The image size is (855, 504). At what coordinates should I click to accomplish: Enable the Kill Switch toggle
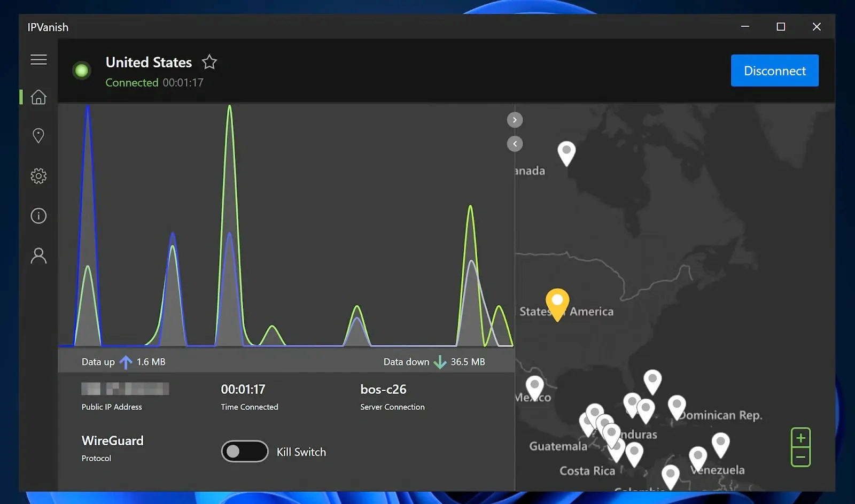click(x=245, y=452)
